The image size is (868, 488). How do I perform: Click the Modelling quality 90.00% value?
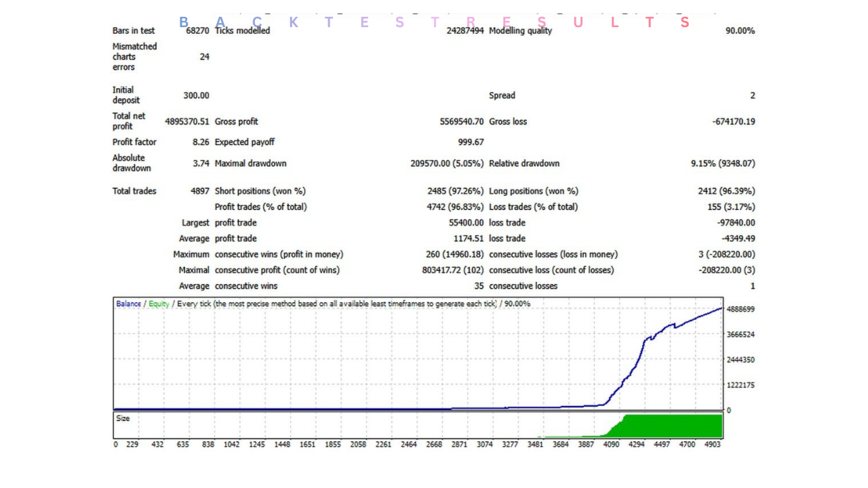tap(740, 31)
